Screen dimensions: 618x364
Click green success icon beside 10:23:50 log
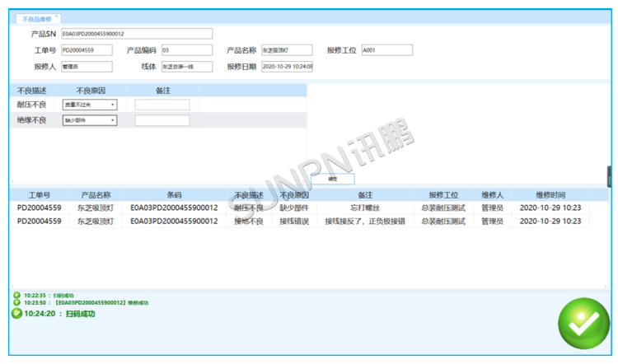pyautogui.click(x=16, y=302)
